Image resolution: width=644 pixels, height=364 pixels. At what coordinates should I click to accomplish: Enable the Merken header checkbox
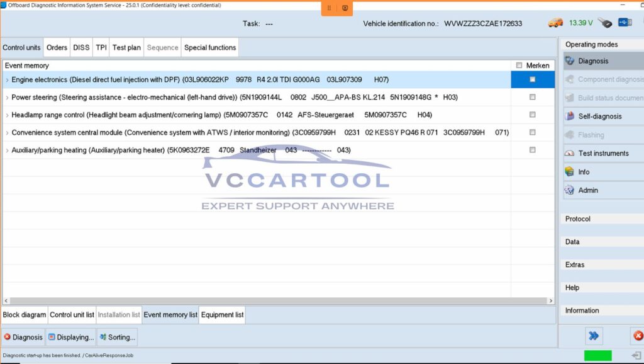click(519, 65)
